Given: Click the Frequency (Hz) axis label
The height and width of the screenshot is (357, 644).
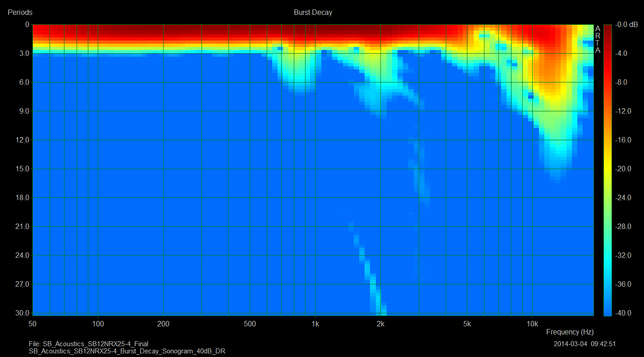Looking at the screenshot, I should pyautogui.click(x=570, y=332).
